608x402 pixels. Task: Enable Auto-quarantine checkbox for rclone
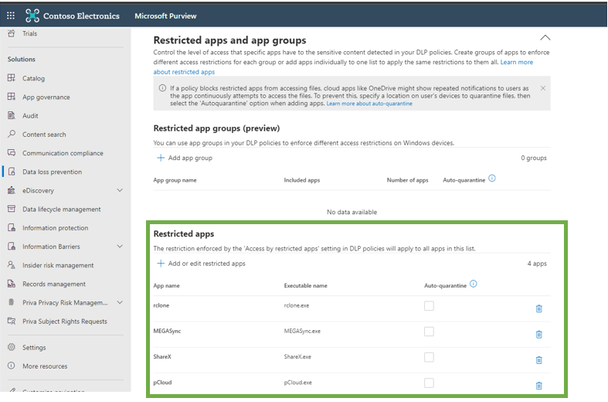coord(429,306)
